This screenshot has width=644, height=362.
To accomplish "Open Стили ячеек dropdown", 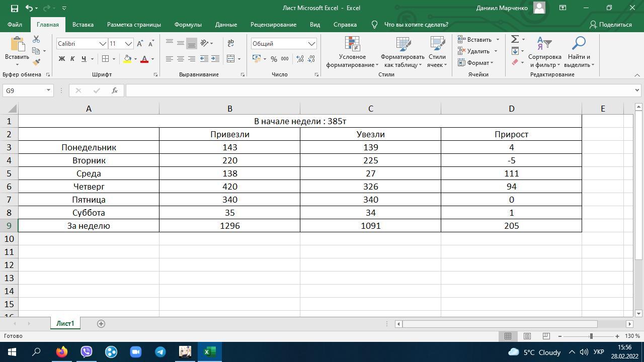I will tap(437, 52).
